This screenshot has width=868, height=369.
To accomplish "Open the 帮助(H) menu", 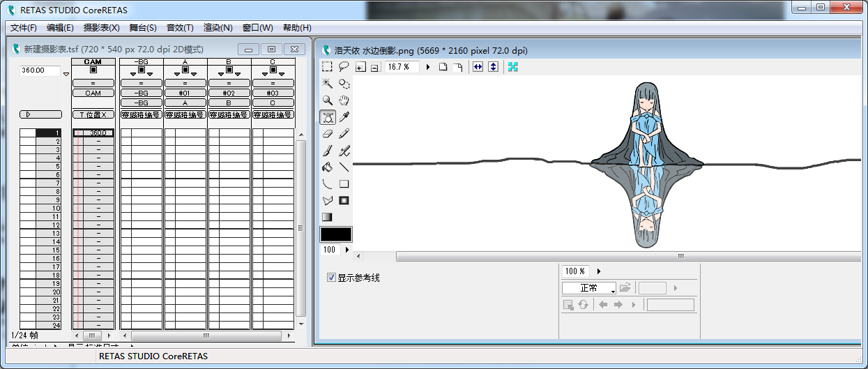I will [297, 28].
